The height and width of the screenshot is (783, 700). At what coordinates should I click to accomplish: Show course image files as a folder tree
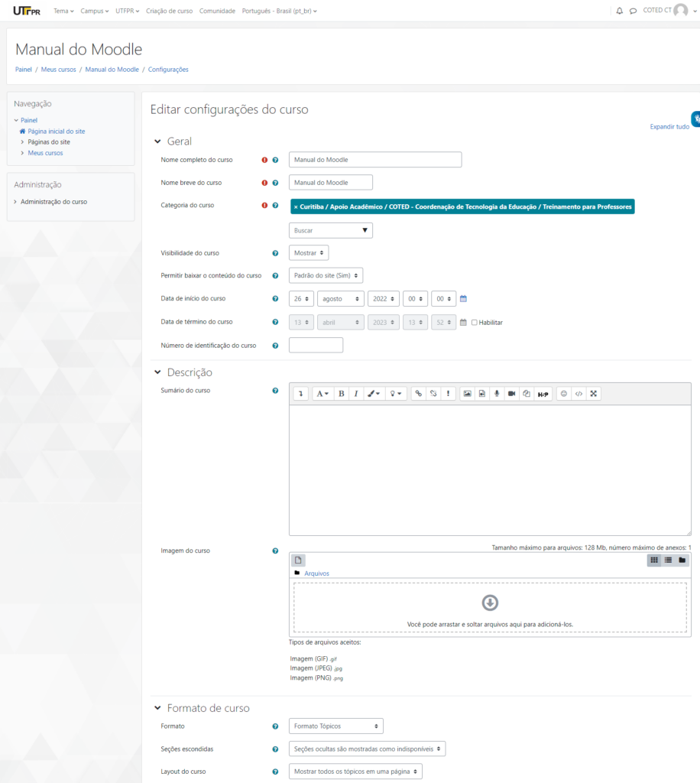pos(682,560)
